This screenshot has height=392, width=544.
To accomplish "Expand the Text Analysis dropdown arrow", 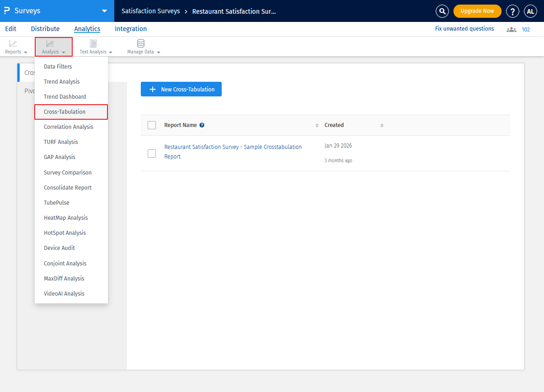I will coord(111,53).
